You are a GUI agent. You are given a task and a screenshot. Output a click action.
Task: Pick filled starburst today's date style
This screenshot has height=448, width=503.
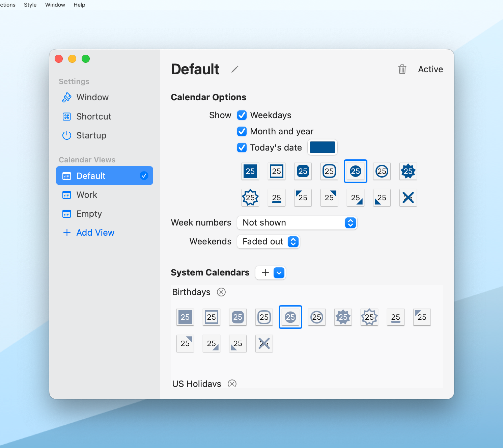408,171
